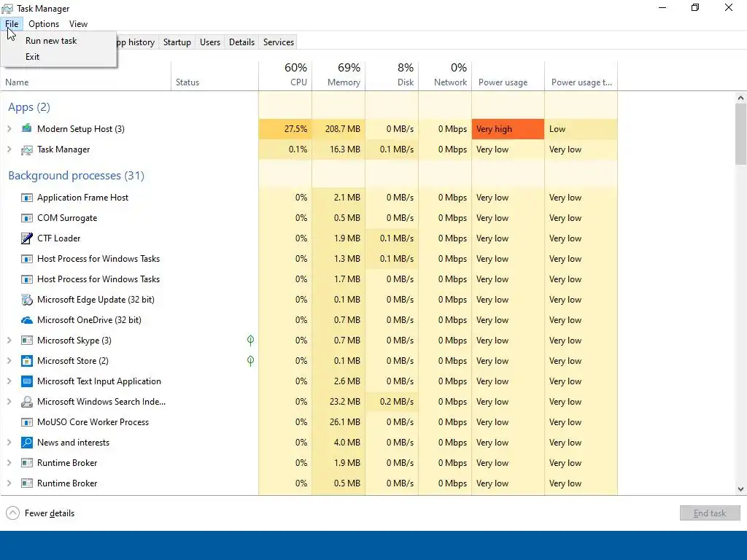Sort by the CPU column header
The width and height of the screenshot is (747, 560).
[285, 75]
